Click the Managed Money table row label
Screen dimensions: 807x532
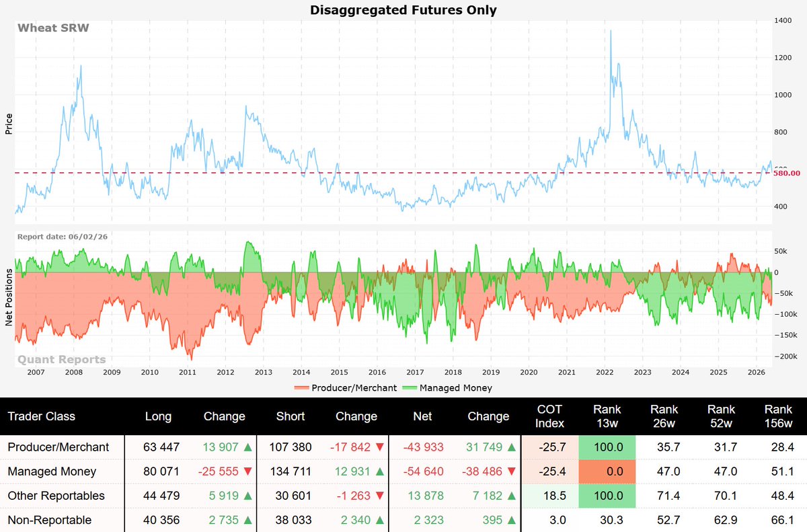(x=52, y=471)
